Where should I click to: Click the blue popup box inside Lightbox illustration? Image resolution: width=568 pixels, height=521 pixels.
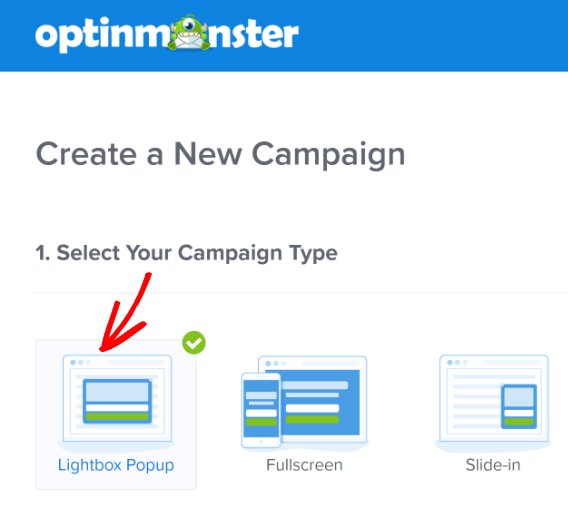117,401
